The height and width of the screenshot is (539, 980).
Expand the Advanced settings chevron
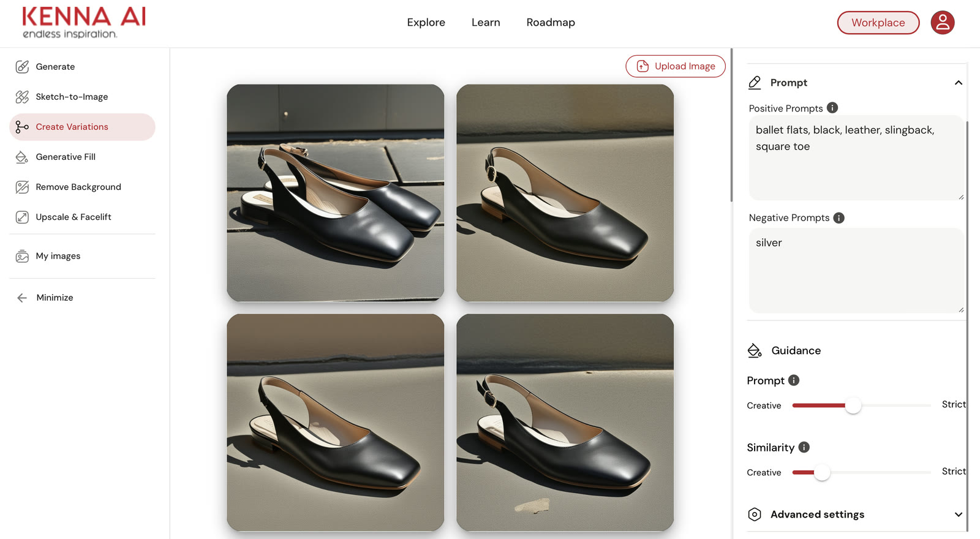point(959,514)
